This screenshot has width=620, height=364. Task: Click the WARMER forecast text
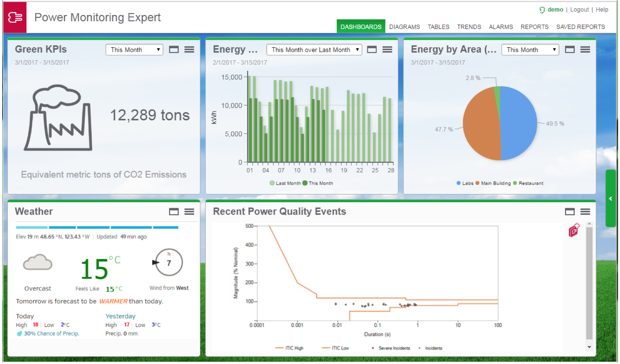(113, 301)
